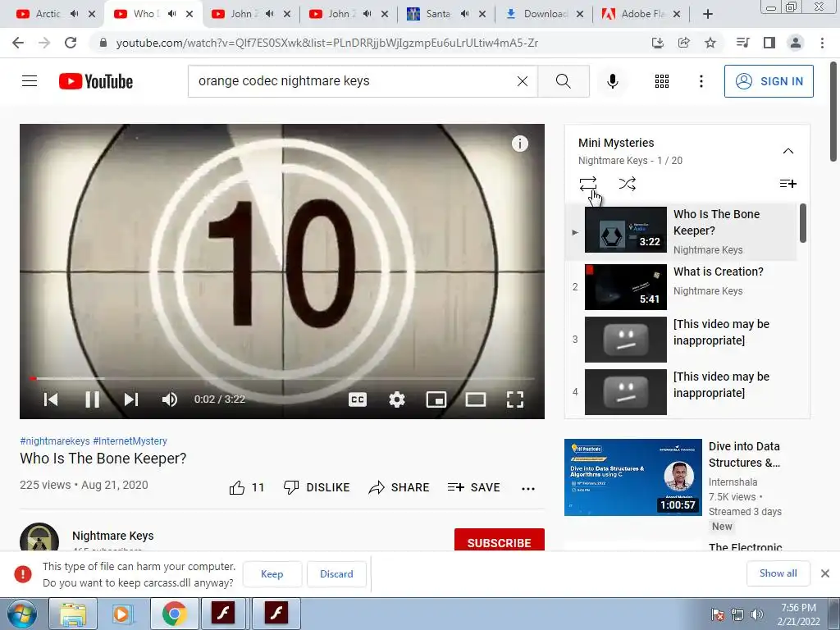This screenshot has width=840, height=630.
Task: Discard the carcass.dll download
Action: click(336, 573)
